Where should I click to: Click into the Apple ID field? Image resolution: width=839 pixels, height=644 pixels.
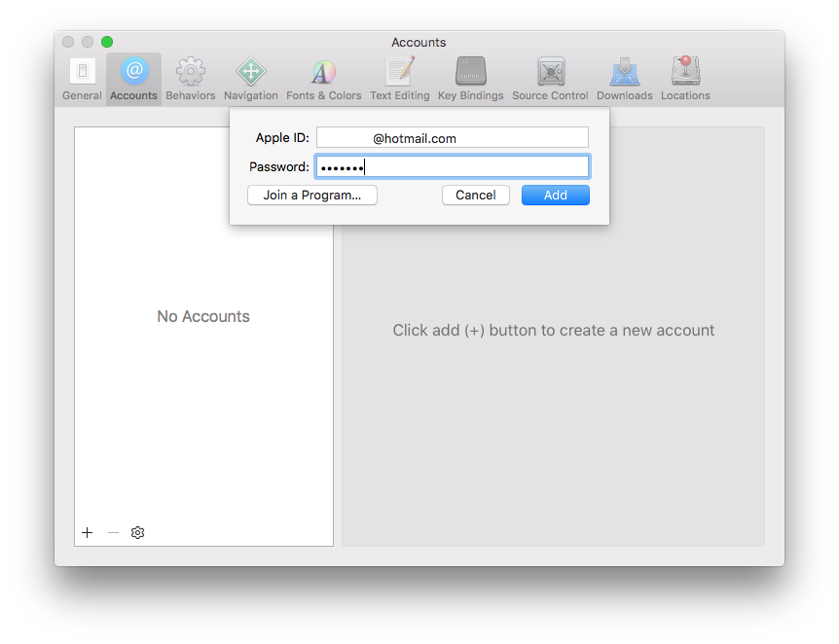click(453, 137)
